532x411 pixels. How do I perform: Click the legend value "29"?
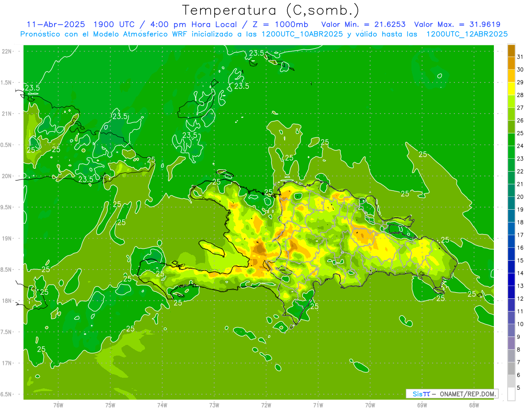click(x=520, y=82)
